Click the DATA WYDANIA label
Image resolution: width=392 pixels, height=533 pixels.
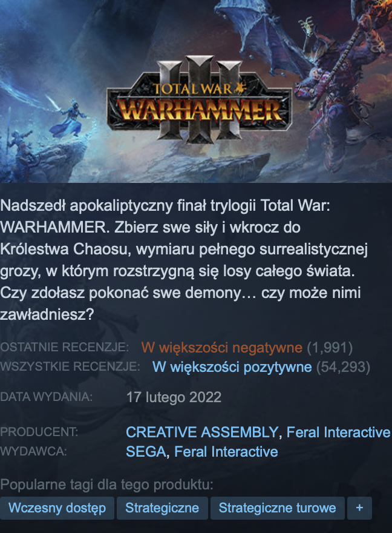[x=46, y=397]
